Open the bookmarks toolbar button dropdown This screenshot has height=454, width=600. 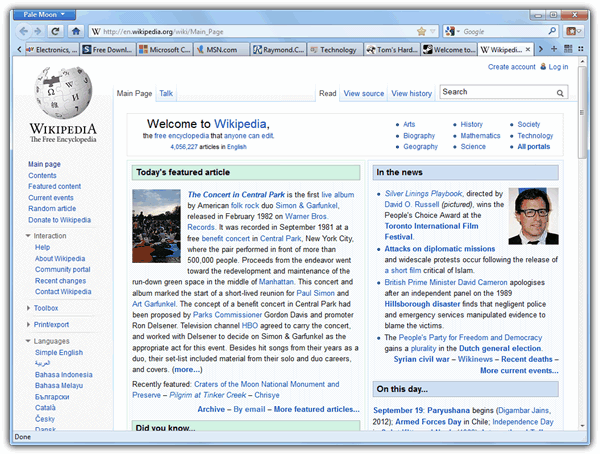(573, 31)
